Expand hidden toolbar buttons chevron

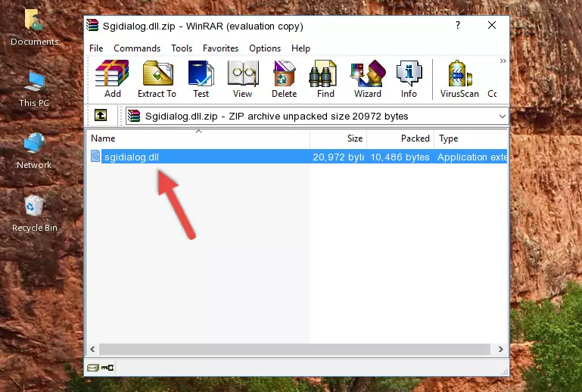click(503, 61)
